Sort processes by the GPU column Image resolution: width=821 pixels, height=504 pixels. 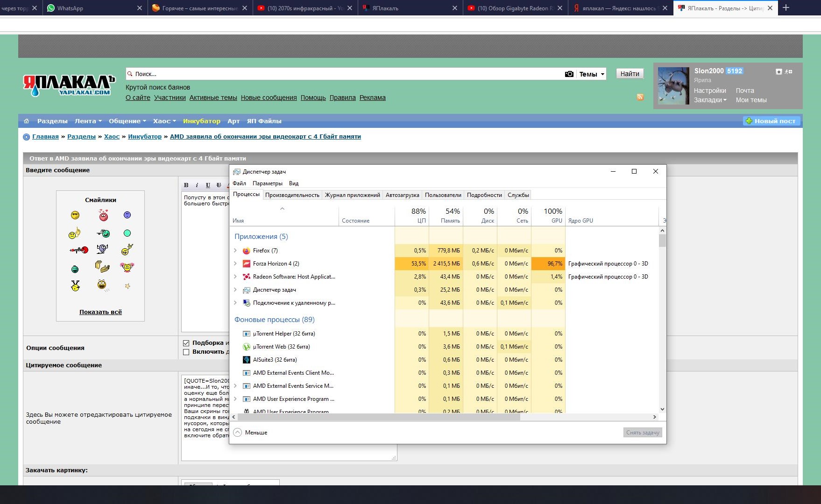coord(548,216)
